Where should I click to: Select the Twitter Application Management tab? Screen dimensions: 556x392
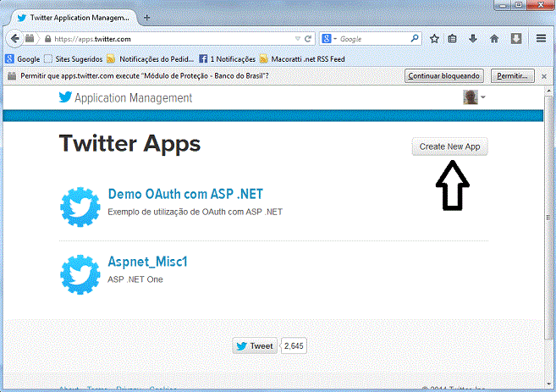(74, 18)
